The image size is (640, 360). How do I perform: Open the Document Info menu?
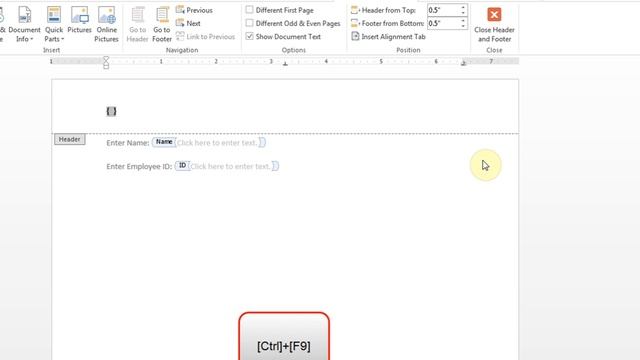(x=24, y=24)
